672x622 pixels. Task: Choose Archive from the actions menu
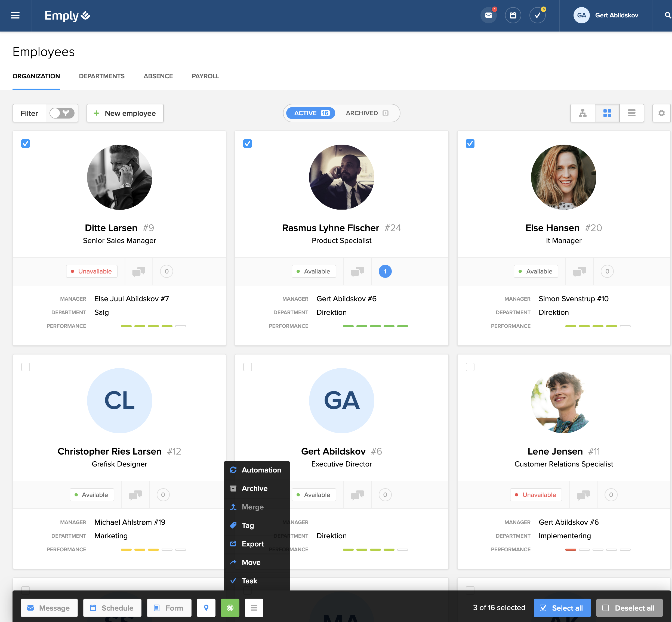click(254, 488)
